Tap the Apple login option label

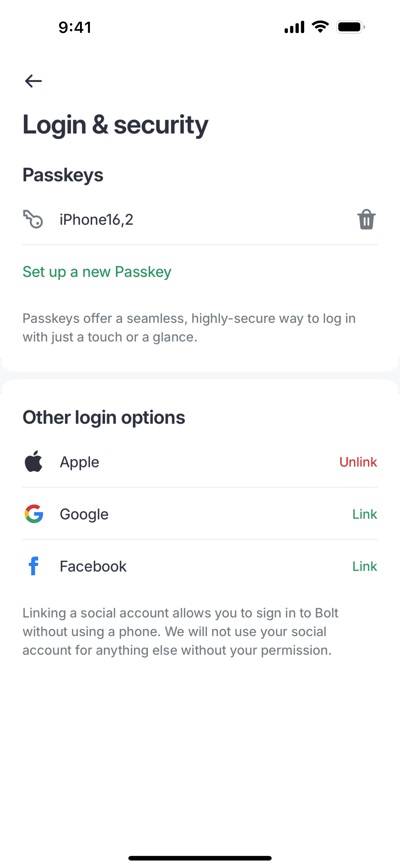coord(79,462)
